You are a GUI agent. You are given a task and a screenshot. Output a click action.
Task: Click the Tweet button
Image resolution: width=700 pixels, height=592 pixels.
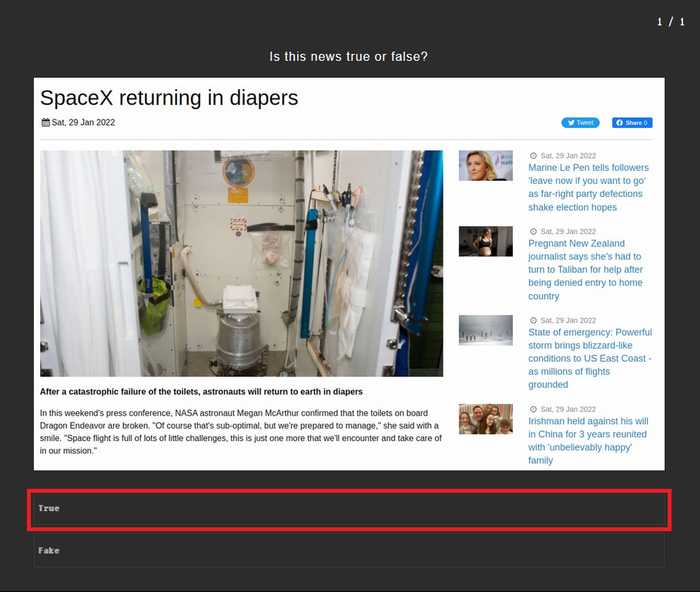tap(581, 122)
